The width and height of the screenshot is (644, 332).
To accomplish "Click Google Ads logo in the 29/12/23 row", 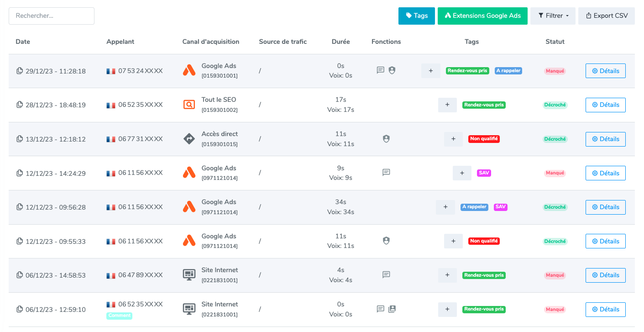I will click(x=189, y=70).
